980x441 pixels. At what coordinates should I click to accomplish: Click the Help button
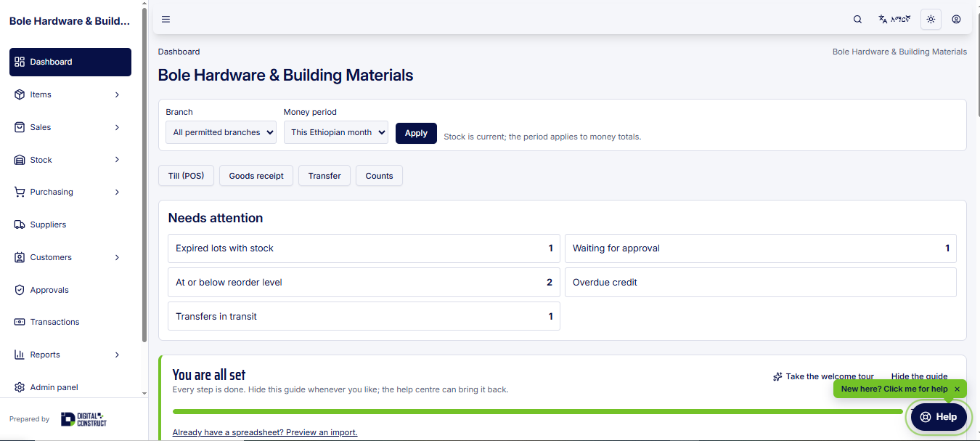tap(939, 417)
